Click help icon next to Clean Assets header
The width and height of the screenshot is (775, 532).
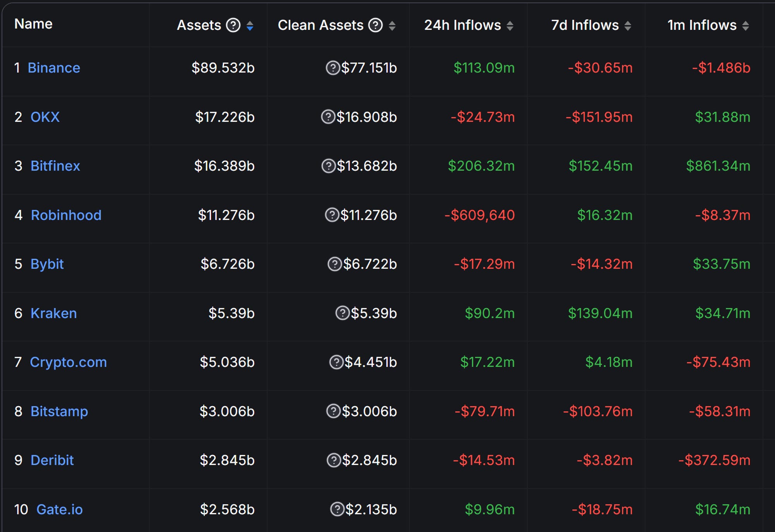[375, 26]
